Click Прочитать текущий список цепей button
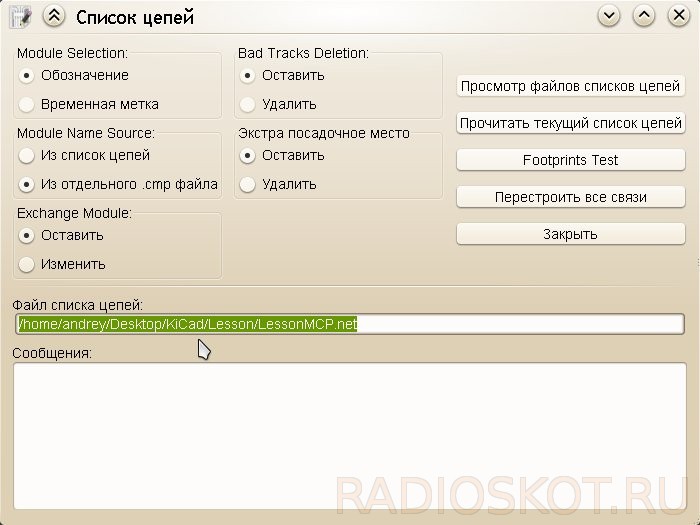The image size is (700, 525). point(571,123)
